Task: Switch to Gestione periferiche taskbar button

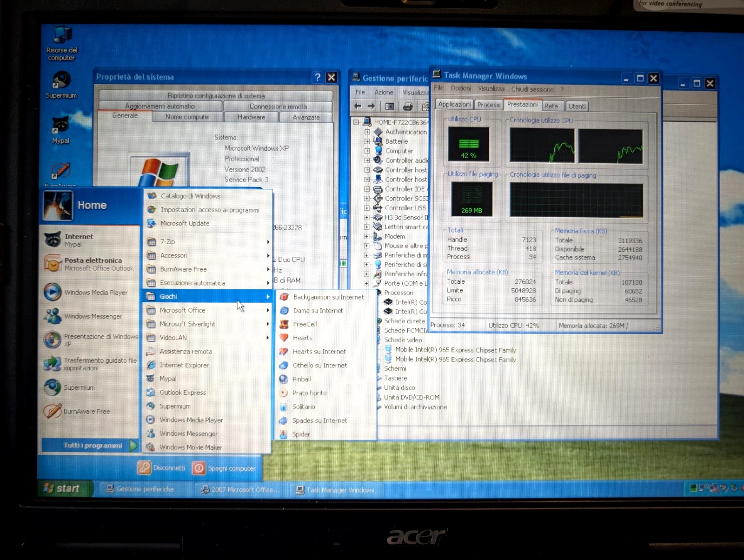Action: coord(145,489)
